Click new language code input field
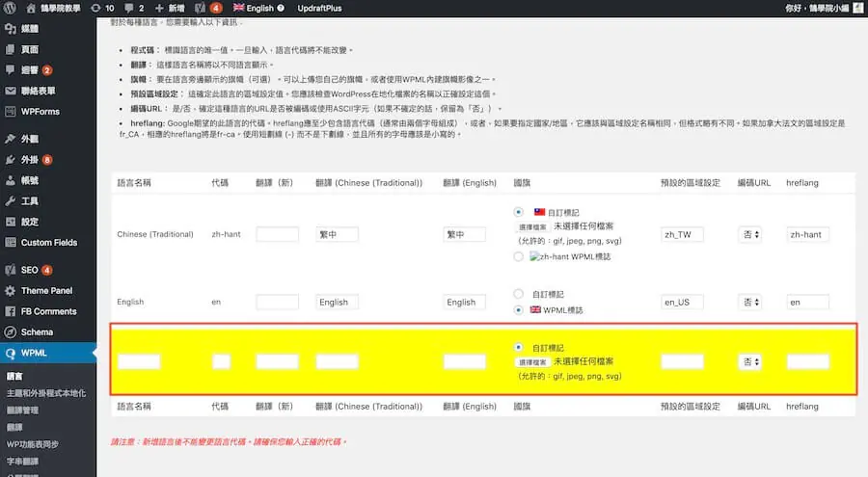Viewport: 868px width, 477px height. click(222, 362)
